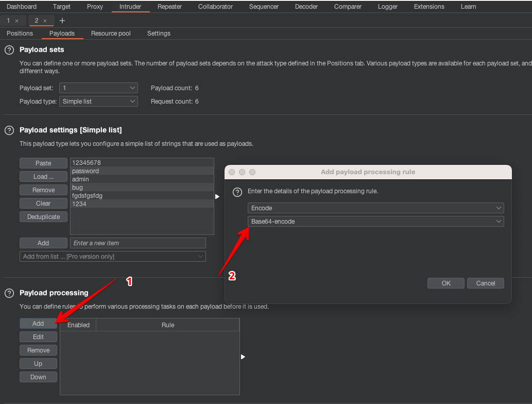Select payload 'bug' in the list
This screenshot has height=404, width=532.
coord(142,188)
